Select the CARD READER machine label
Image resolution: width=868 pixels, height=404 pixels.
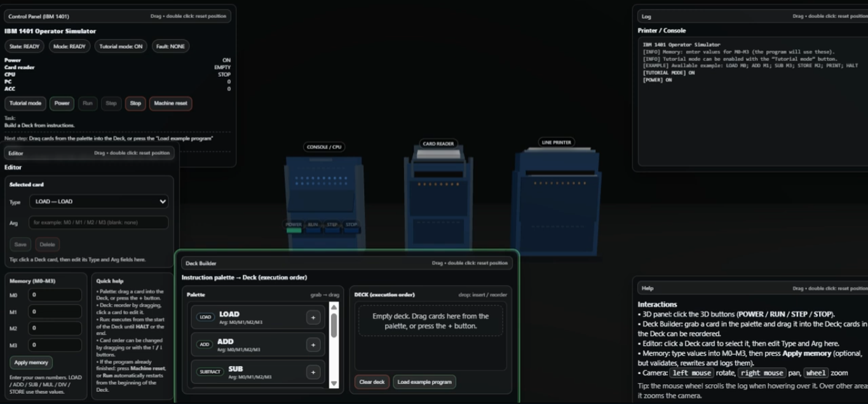click(x=438, y=144)
